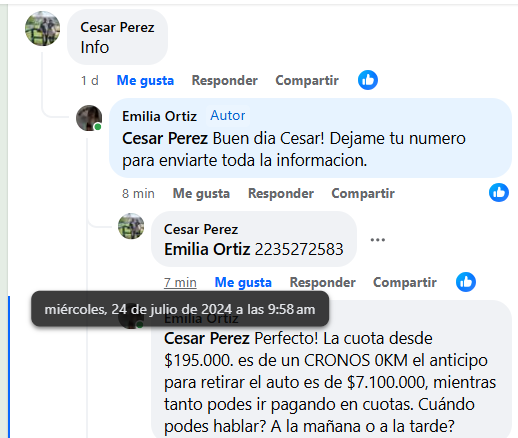Toggle Me gusta on the Info comment
The image size is (518, 438).
145,80
